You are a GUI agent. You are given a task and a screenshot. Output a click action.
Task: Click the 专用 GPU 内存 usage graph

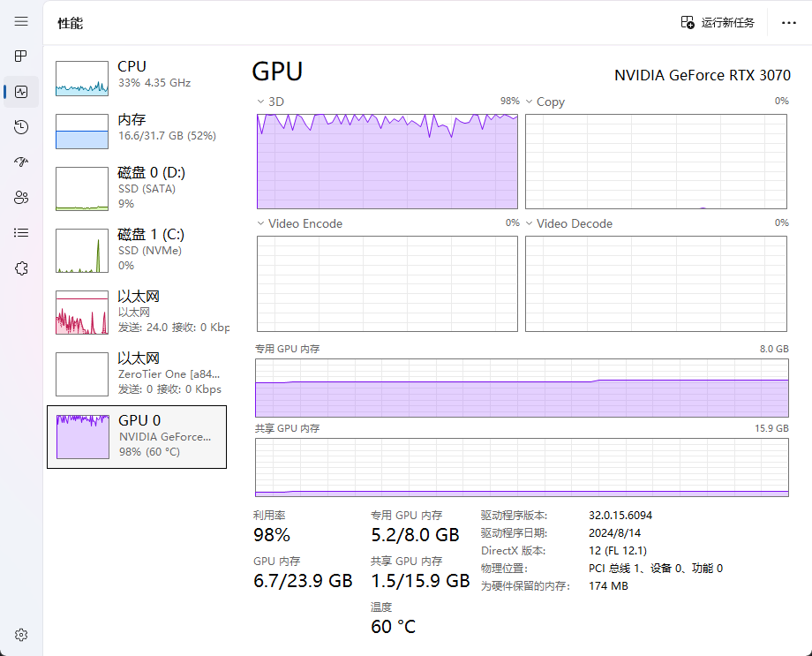pyautogui.click(x=521, y=388)
